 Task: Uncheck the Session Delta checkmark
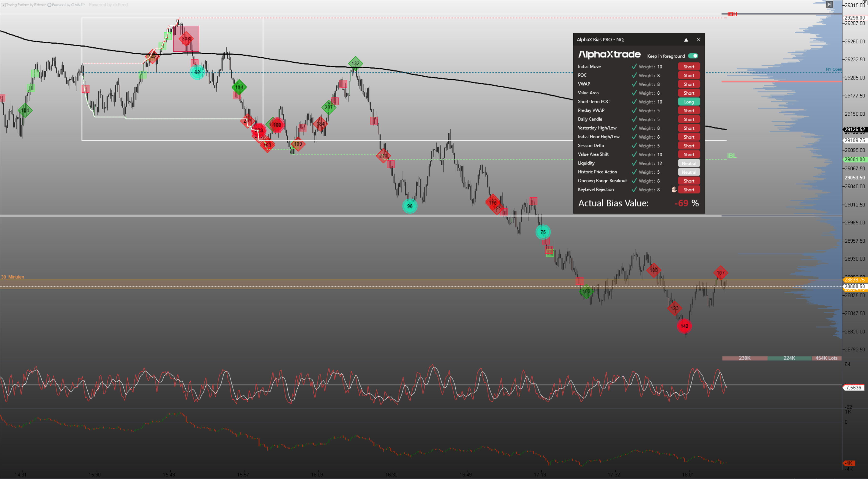(x=634, y=146)
